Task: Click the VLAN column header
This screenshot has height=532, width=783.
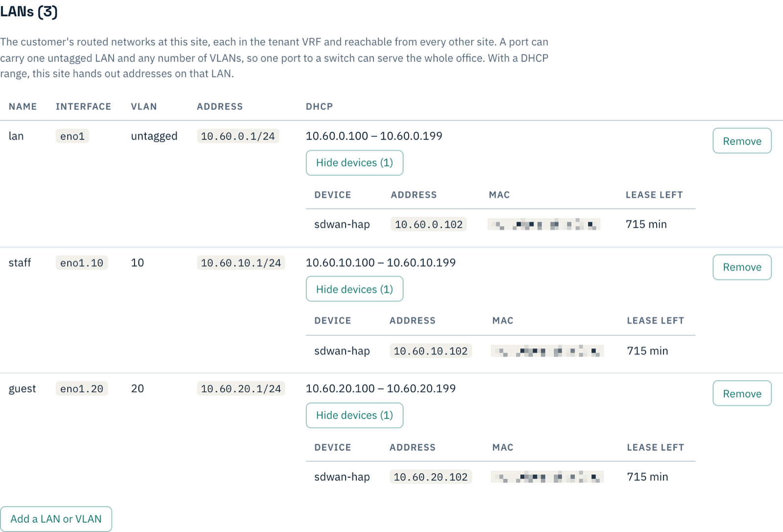Action: [x=144, y=107]
